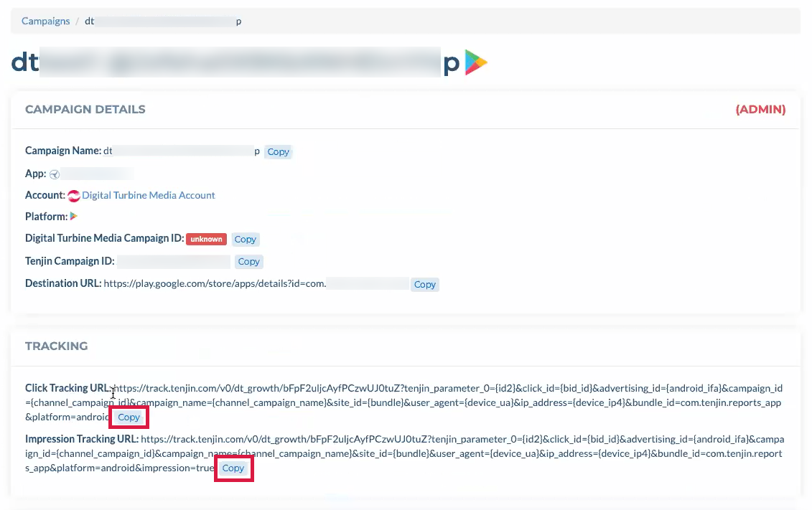Open Digital Turbine Media Account link
The width and height of the screenshot is (812, 510).
148,196
